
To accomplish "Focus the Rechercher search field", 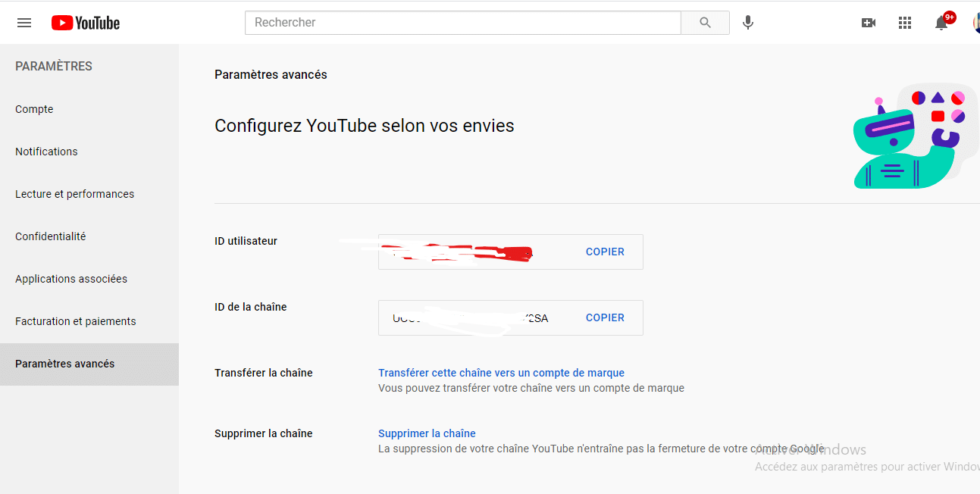I will click(463, 23).
